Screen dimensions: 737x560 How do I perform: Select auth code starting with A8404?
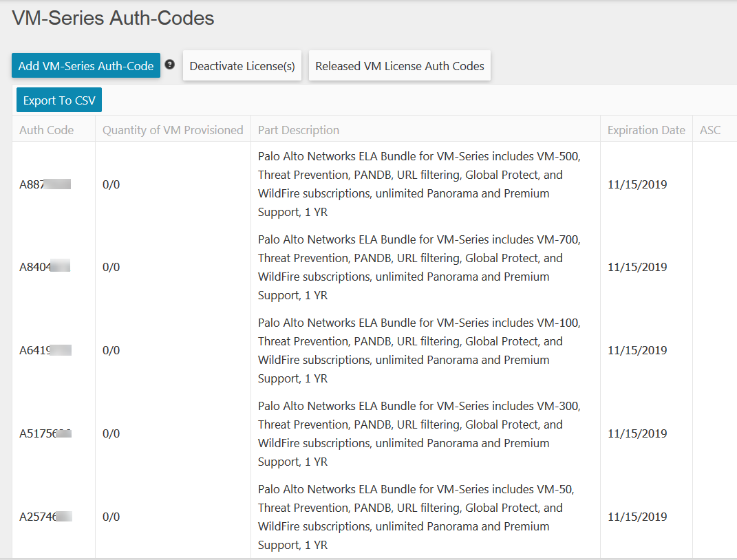[45, 267]
